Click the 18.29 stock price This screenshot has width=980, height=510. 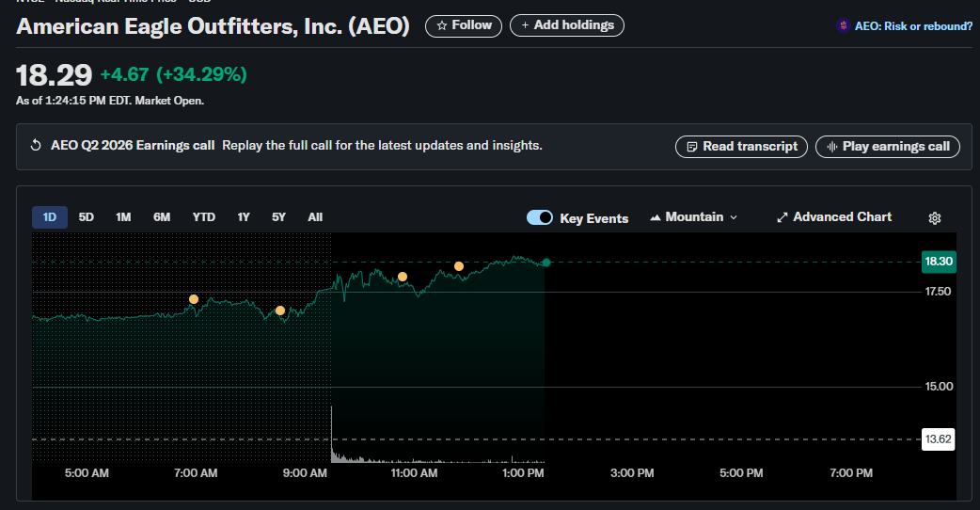(54, 75)
